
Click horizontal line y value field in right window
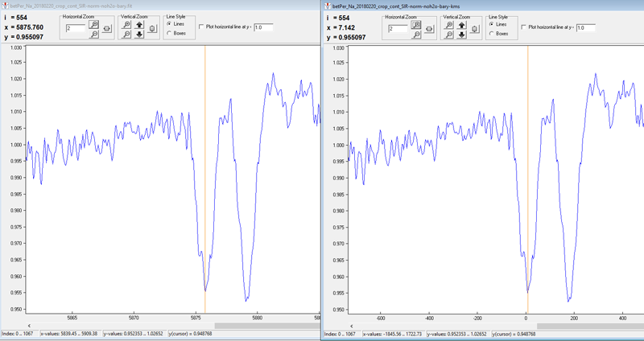[x=585, y=27]
